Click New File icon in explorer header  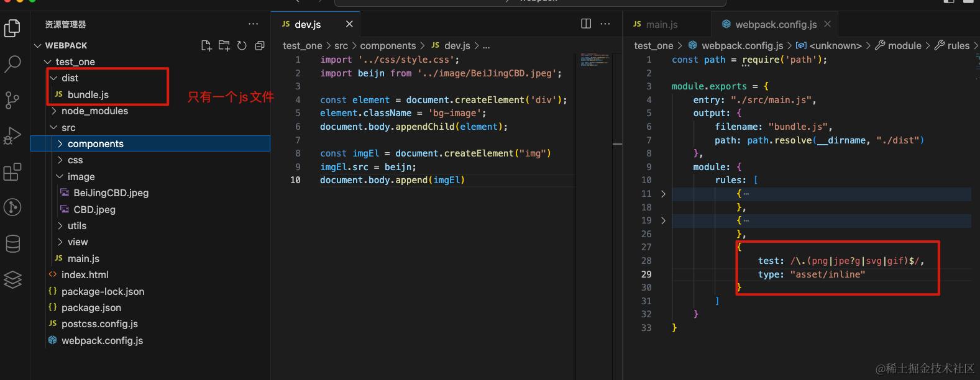[x=206, y=45]
